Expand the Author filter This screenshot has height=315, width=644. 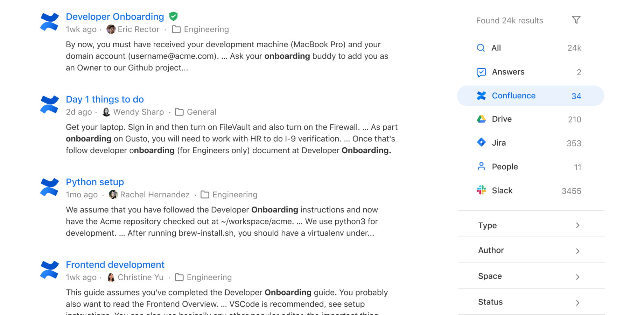point(531,250)
